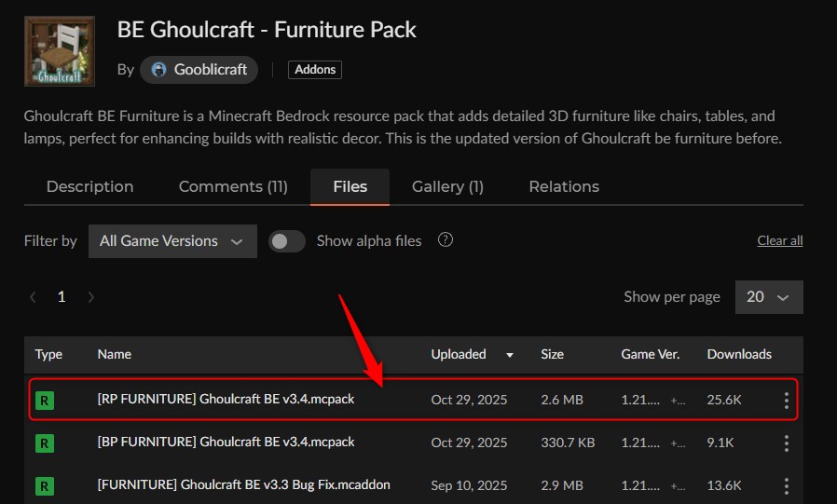Go to the previous page arrow

point(34,297)
